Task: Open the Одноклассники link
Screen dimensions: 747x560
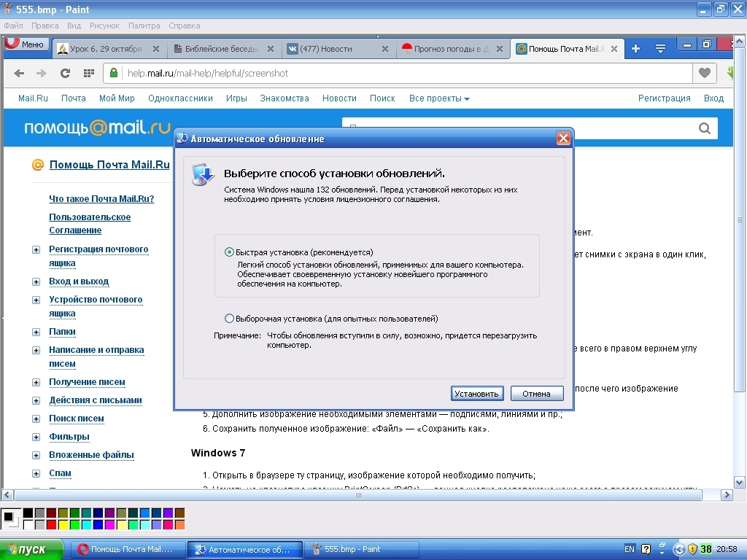Action: pos(180,98)
